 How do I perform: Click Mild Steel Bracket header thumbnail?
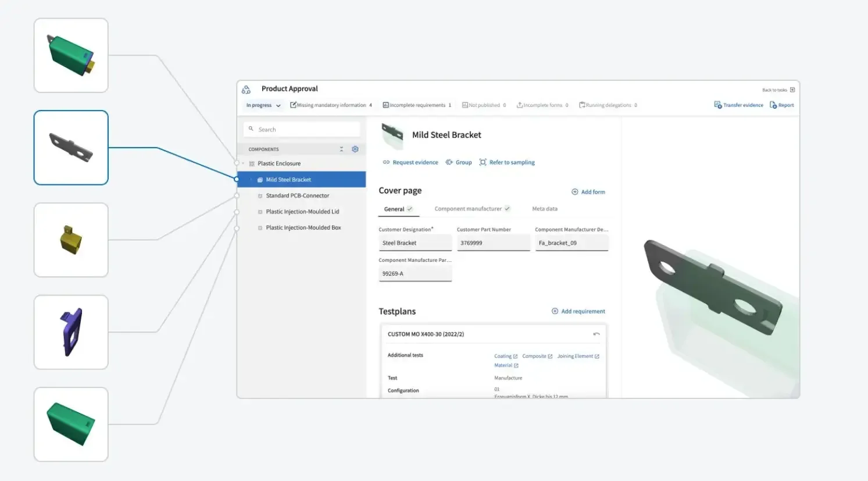tap(392, 135)
